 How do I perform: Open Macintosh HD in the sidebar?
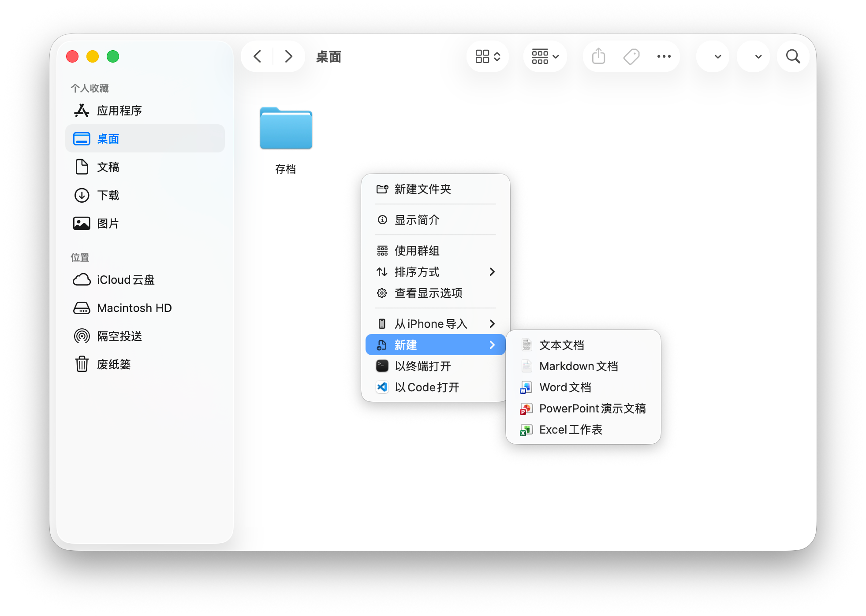pos(145,308)
